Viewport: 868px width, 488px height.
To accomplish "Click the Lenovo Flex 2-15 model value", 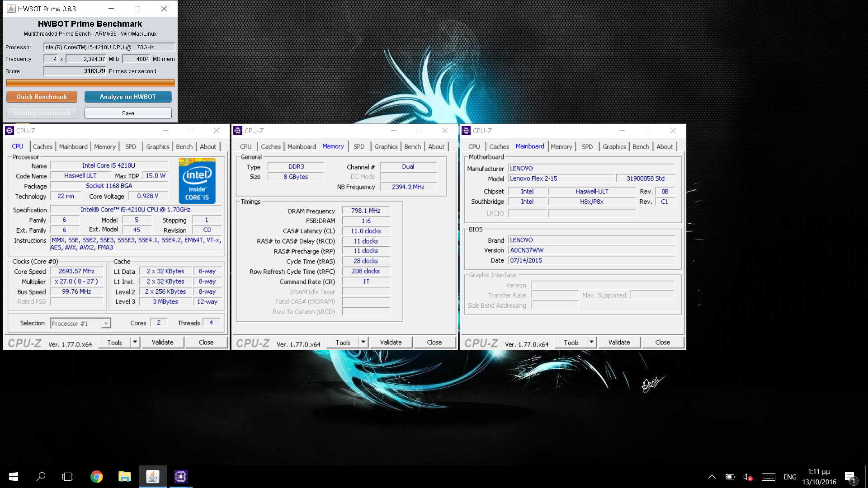I will (561, 178).
